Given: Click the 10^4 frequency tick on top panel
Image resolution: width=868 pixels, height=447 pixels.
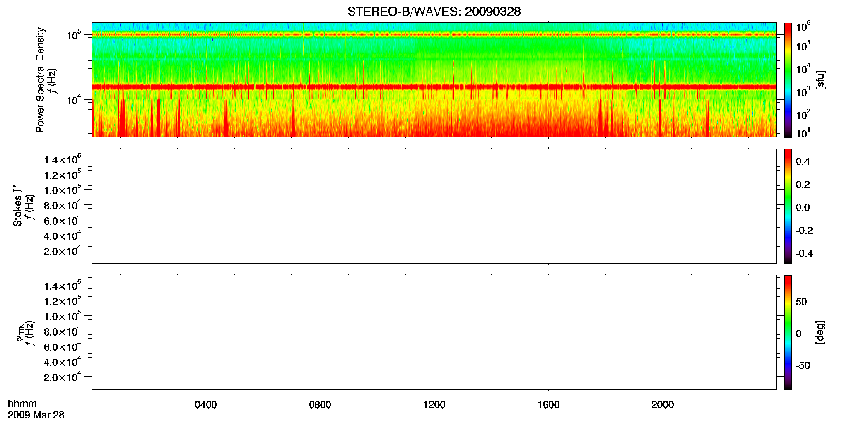Looking at the screenshot, I should 74,100.
